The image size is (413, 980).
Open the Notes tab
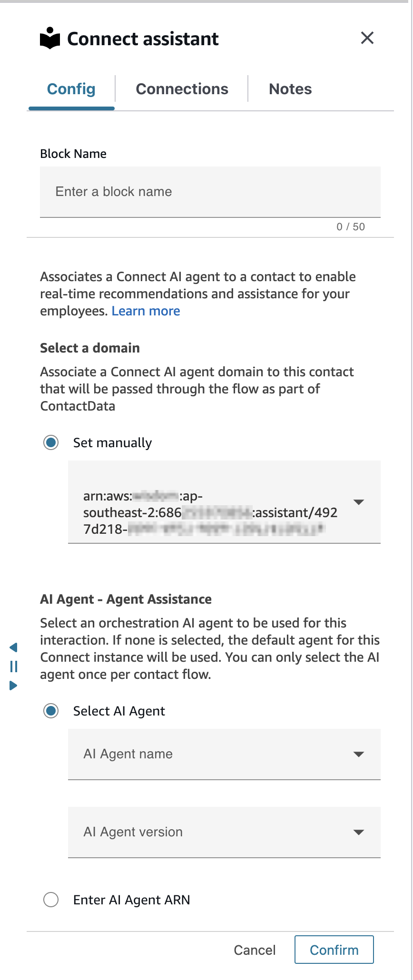[290, 89]
